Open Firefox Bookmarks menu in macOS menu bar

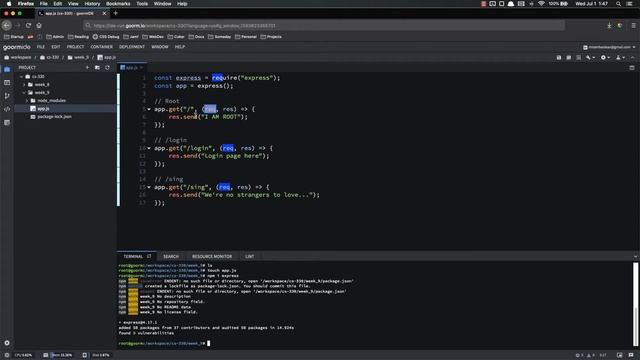click(118, 4)
